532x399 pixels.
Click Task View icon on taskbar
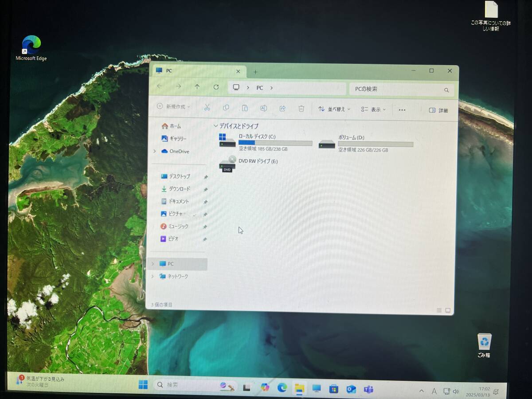pyautogui.click(x=247, y=387)
